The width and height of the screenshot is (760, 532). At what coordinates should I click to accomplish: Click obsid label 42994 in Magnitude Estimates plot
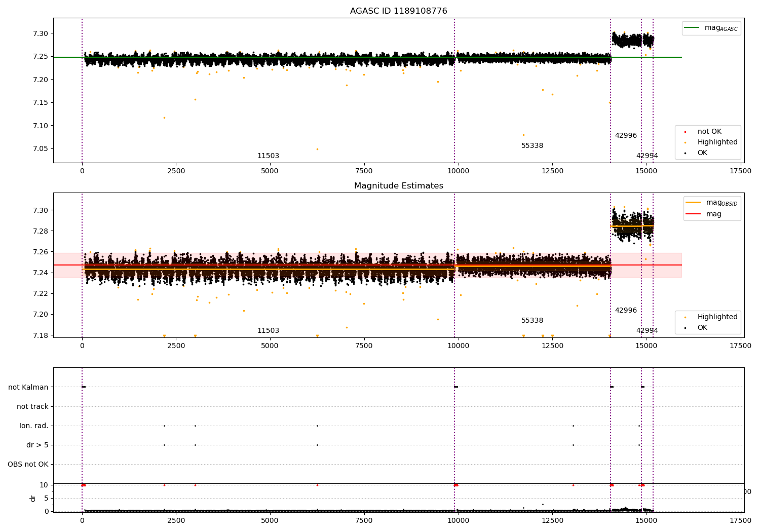(x=647, y=331)
